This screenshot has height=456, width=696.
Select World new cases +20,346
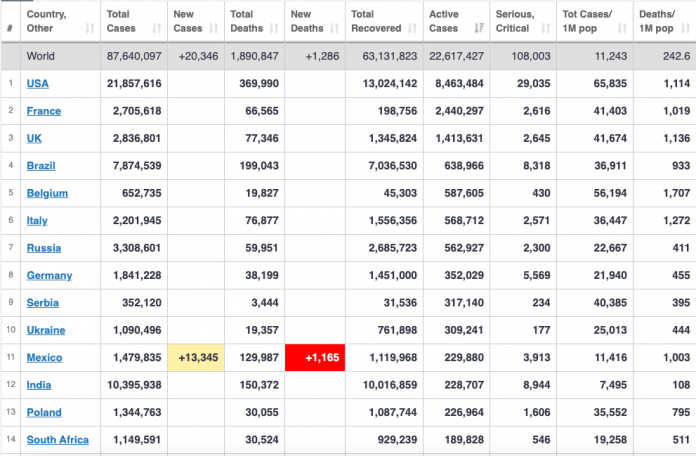(198, 56)
